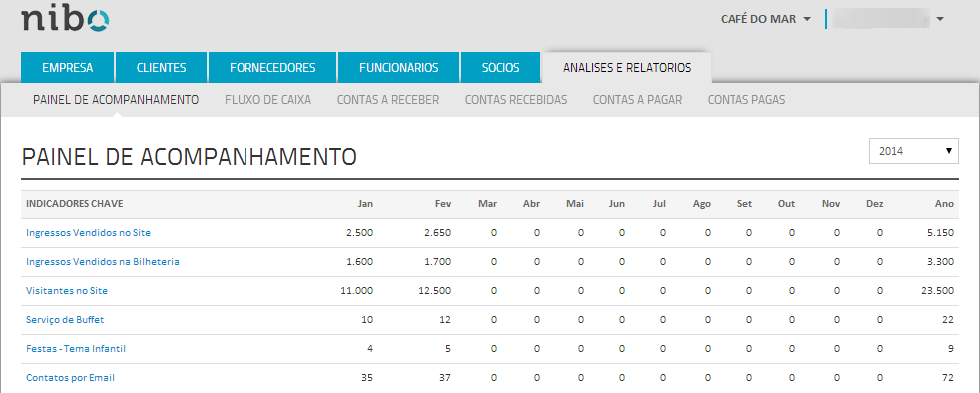Image resolution: width=980 pixels, height=393 pixels.
Task: Open the FLUXO DE CAIXA report
Action: point(267,100)
